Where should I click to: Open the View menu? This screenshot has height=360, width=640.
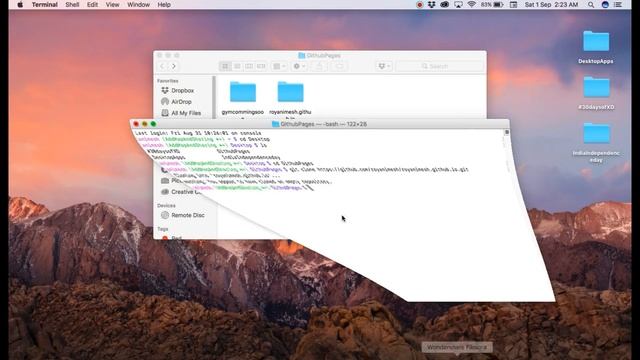112,5
